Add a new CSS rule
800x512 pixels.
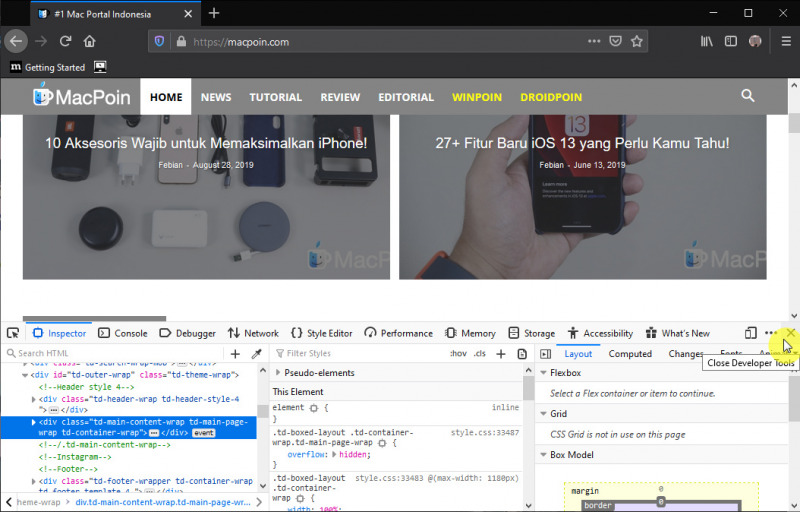pos(501,353)
